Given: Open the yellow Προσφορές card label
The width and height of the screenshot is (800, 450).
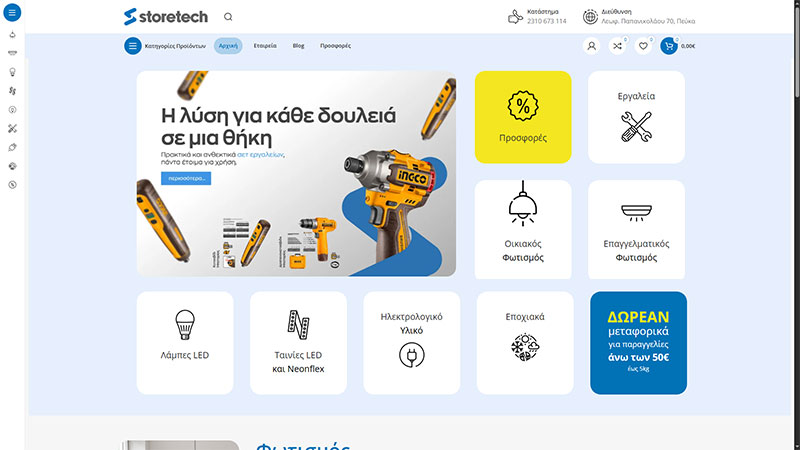Looking at the screenshot, I should [x=523, y=138].
